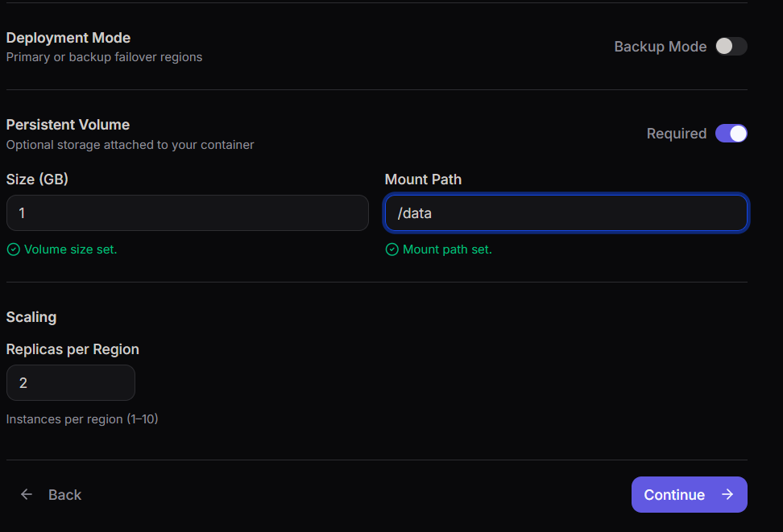The image size is (783, 532).
Task: Focus the Size (GB) input field
Action: pyautogui.click(x=187, y=213)
